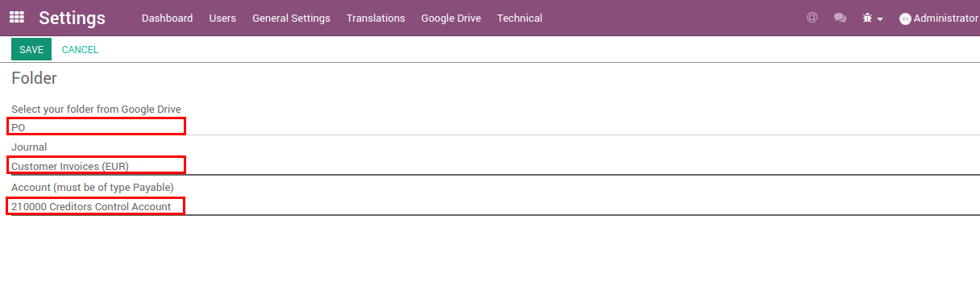
Task: Open the Technical menu
Action: 519,18
